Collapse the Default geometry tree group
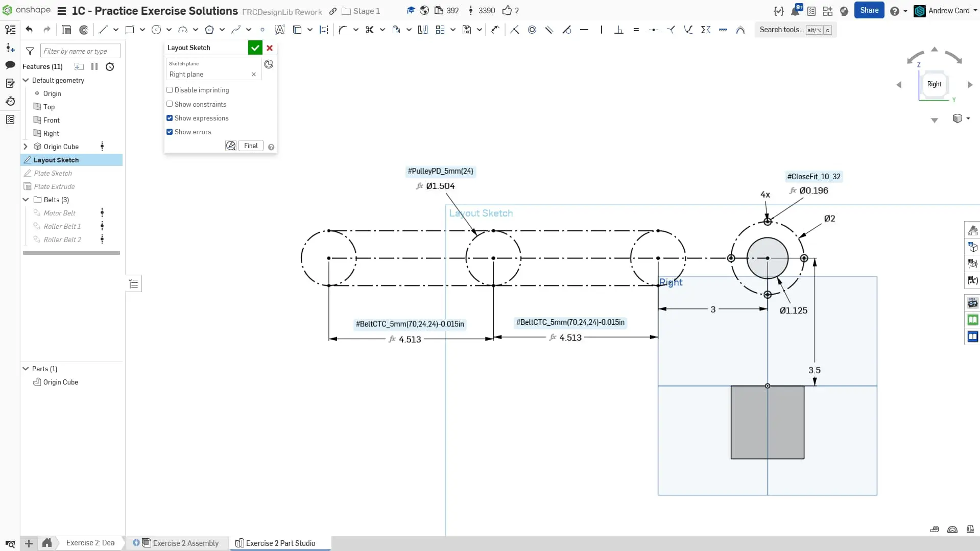Image resolution: width=980 pixels, height=551 pixels. point(26,80)
